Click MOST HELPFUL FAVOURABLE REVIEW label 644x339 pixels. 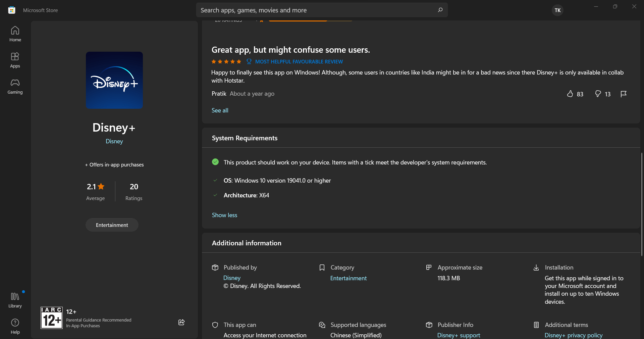pyautogui.click(x=299, y=62)
